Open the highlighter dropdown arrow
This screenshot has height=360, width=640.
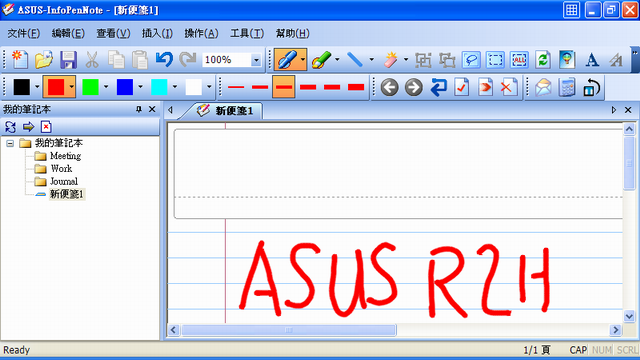(337, 60)
